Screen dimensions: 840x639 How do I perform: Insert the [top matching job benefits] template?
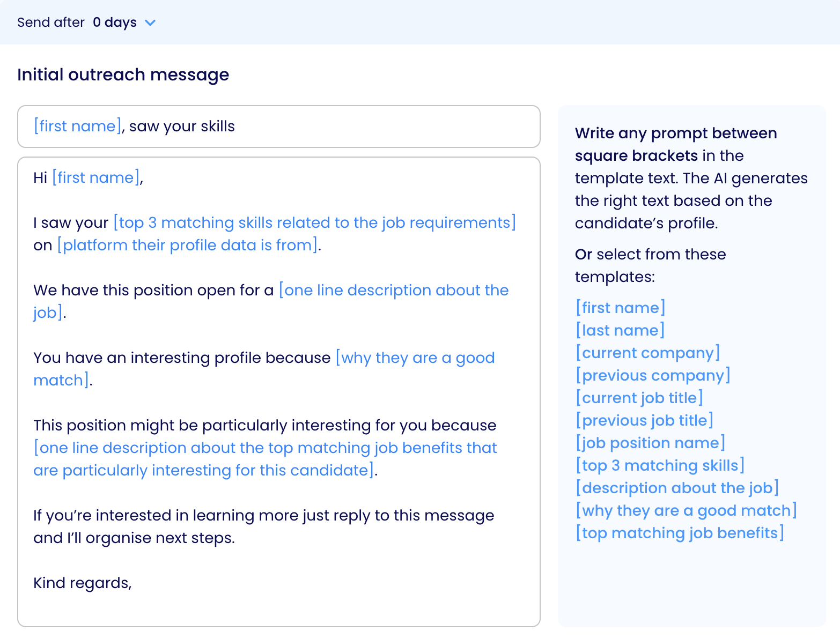(x=680, y=533)
